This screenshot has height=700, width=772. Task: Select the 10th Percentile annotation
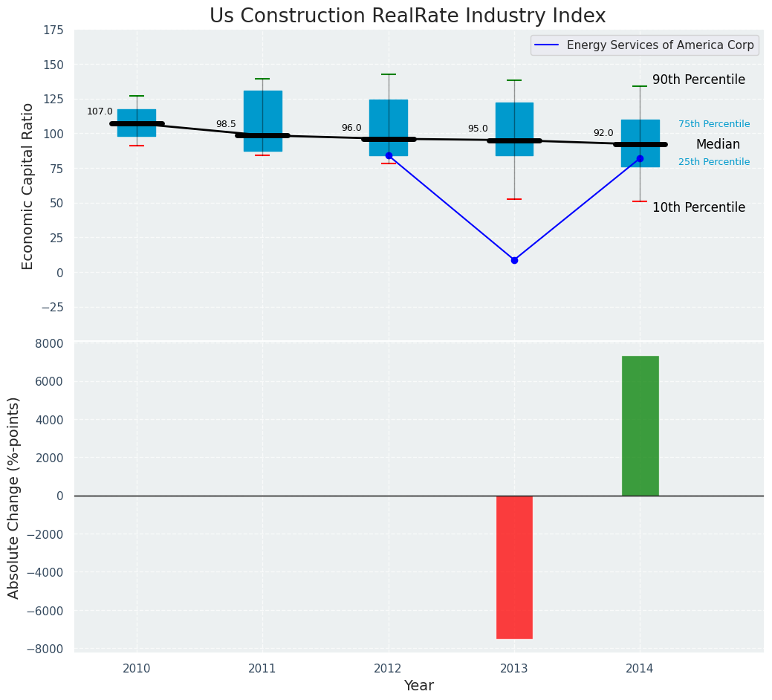pyautogui.click(x=698, y=208)
